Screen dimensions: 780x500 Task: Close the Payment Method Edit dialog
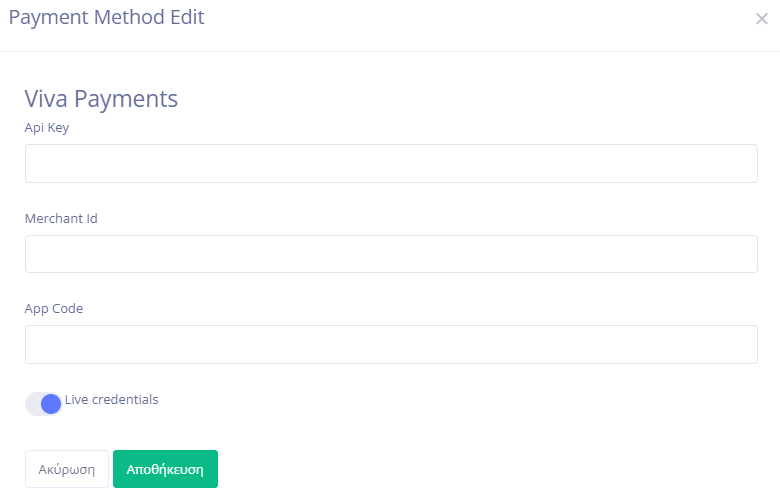761,19
